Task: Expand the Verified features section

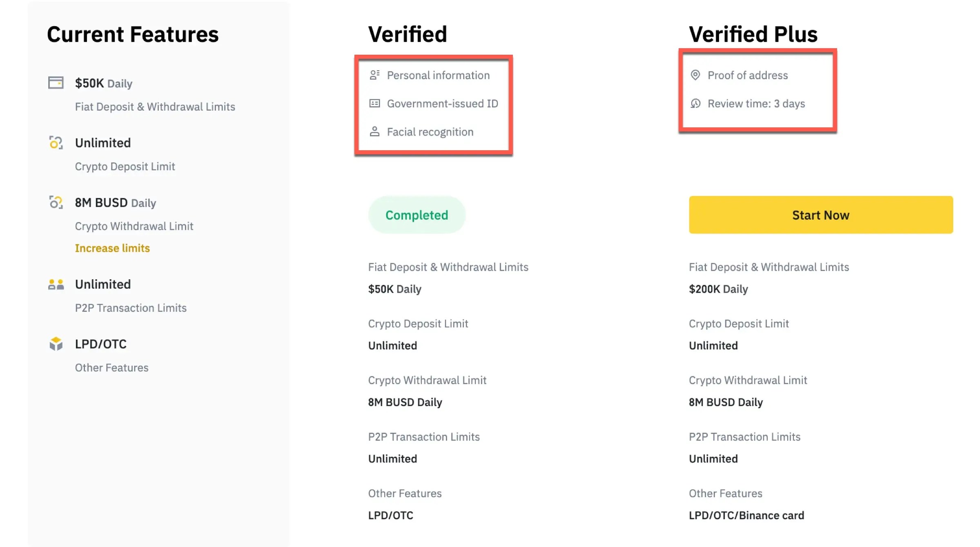Action: coord(433,104)
